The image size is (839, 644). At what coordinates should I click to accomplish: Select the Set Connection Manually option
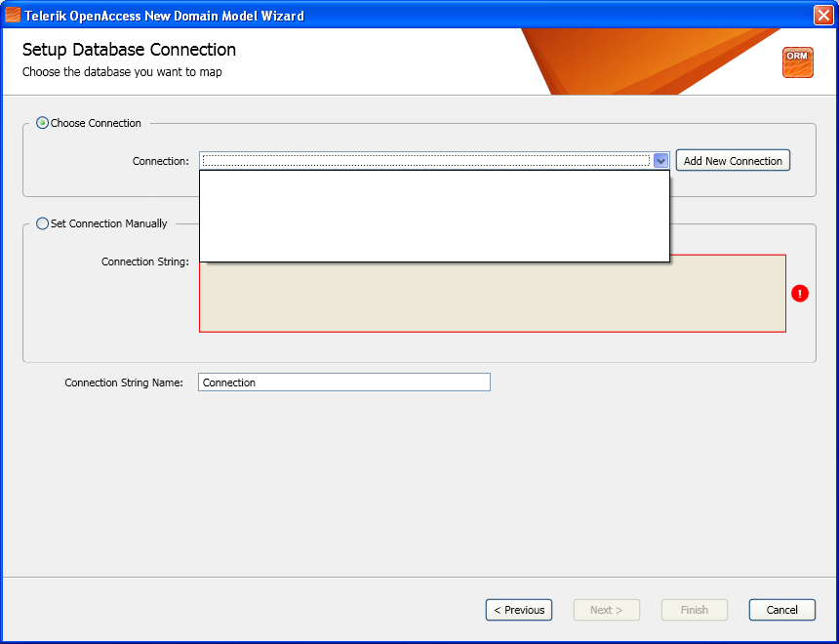[42, 223]
